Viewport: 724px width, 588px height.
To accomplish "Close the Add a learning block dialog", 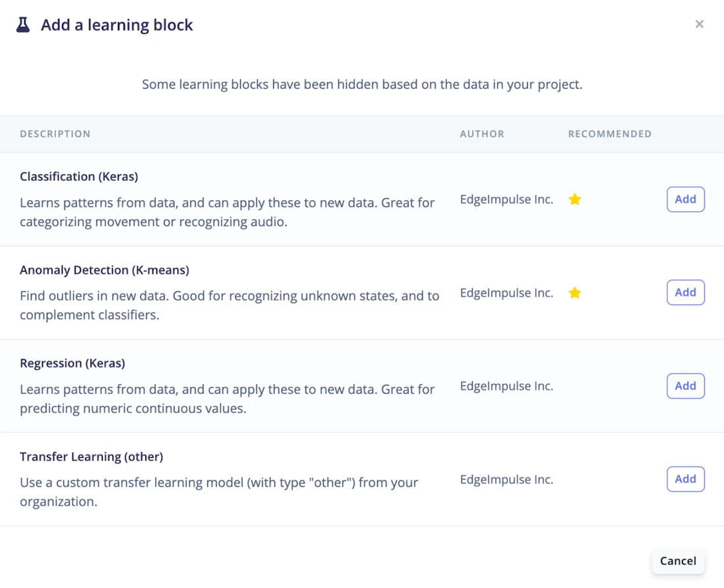I will 699,24.
